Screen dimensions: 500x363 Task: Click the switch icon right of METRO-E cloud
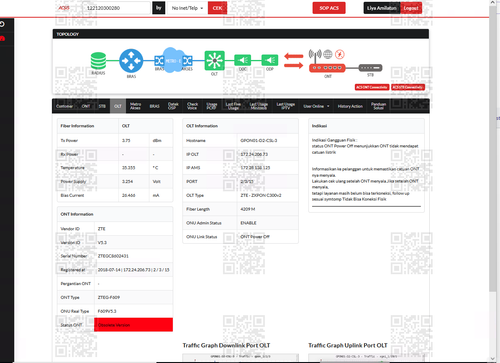(188, 61)
